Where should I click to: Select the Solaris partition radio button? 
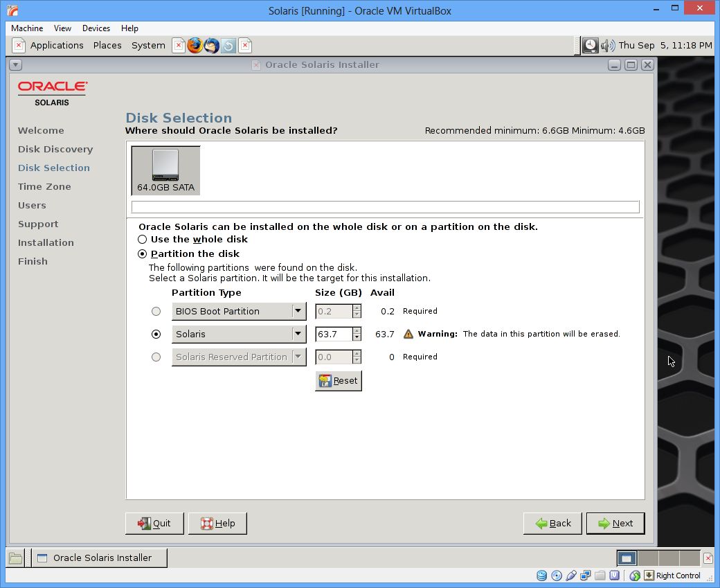[156, 335]
